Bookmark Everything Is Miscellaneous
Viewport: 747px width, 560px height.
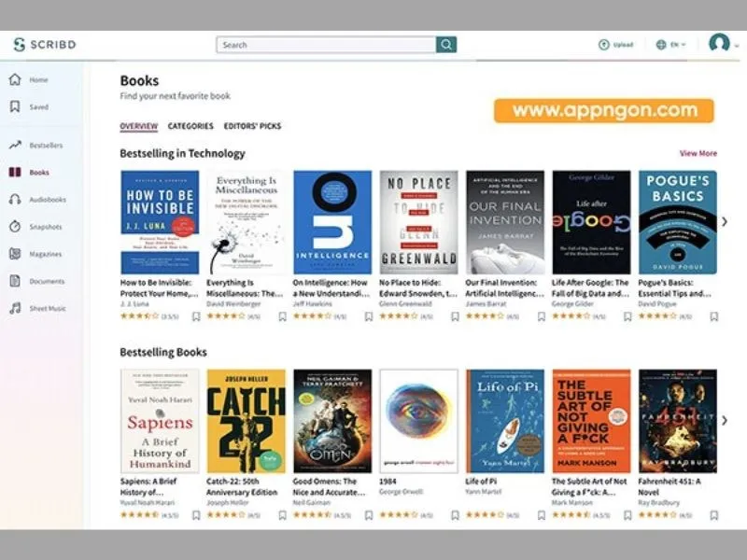click(283, 316)
